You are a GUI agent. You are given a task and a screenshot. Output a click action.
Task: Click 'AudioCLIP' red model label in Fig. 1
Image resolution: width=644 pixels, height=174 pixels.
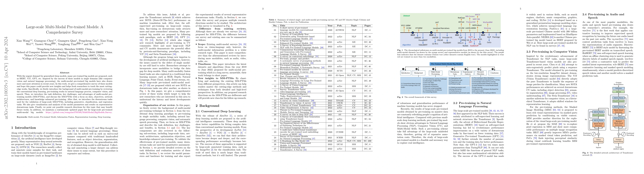(474, 46)
